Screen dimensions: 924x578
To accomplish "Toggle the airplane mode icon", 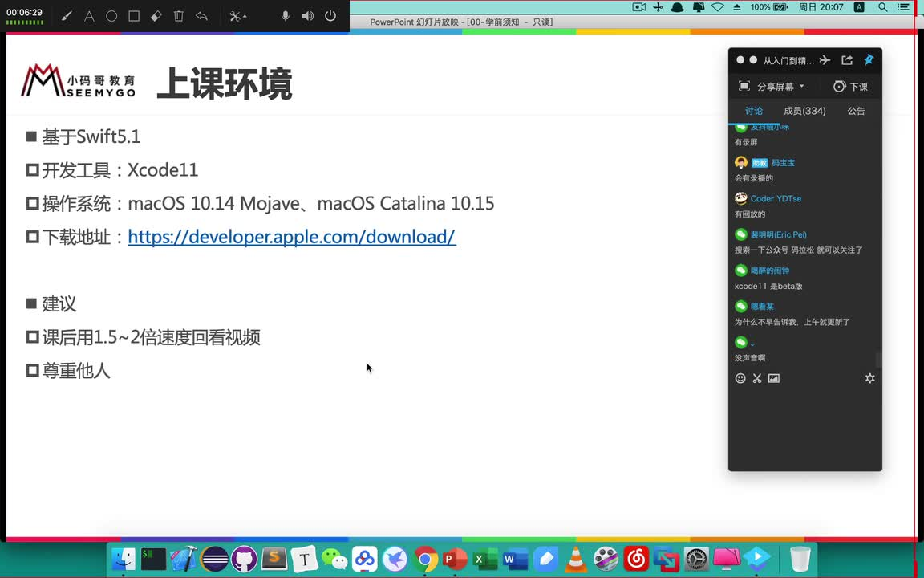I will (825, 60).
